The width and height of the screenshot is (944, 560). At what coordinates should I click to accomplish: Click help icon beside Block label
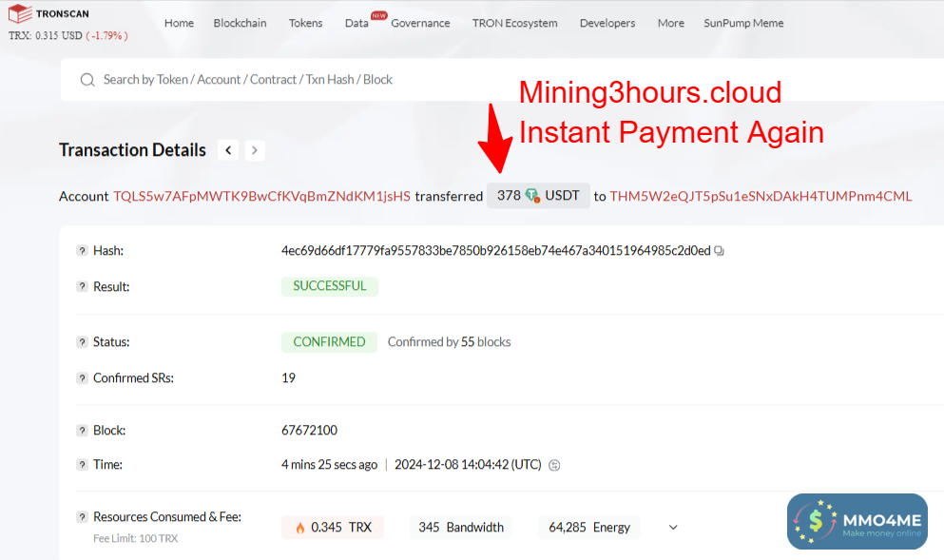[x=82, y=431]
